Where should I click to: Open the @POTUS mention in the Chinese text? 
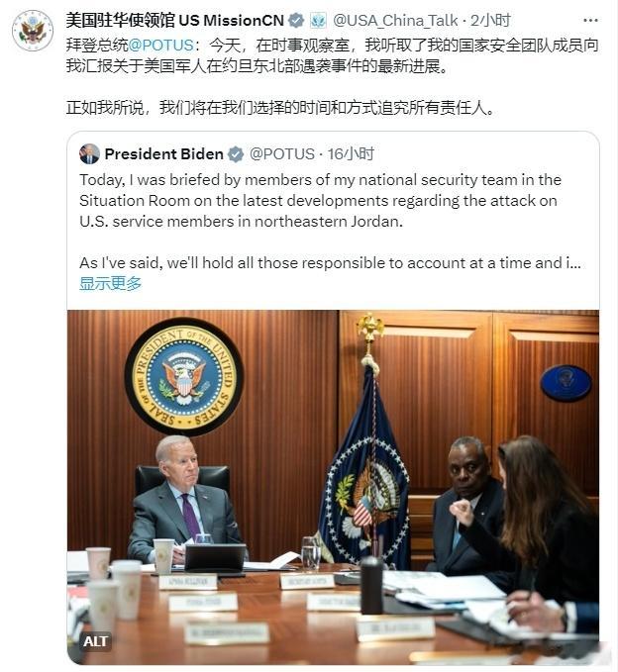point(161,45)
